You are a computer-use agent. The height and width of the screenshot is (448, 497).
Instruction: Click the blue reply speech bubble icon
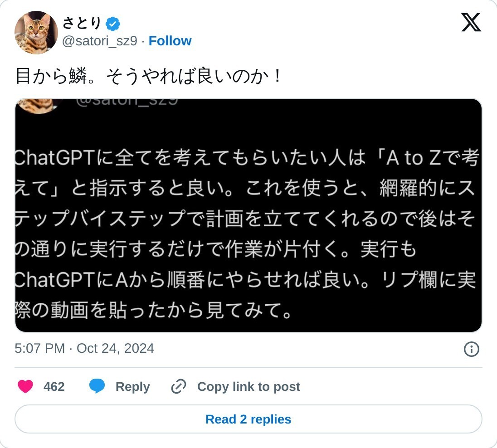coord(97,387)
